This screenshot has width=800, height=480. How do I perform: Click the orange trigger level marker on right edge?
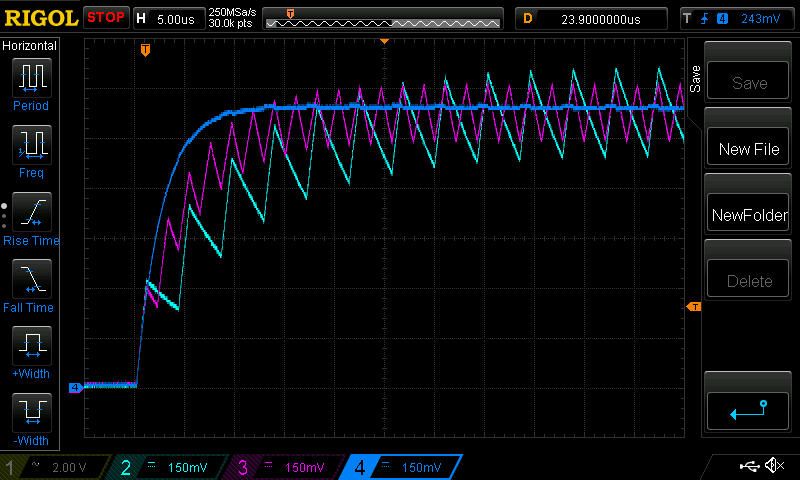(x=694, y=307)
